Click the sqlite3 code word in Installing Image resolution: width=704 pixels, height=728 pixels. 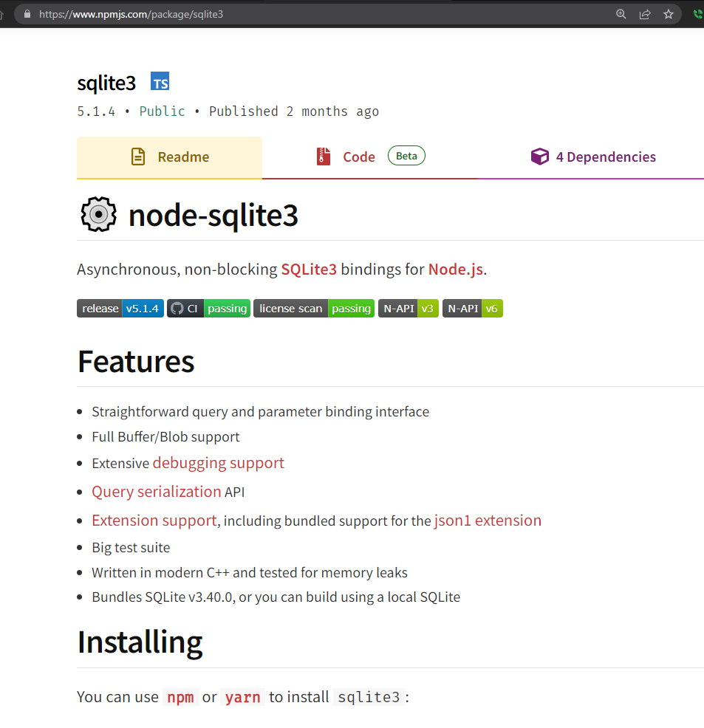(x=369, y=697)
